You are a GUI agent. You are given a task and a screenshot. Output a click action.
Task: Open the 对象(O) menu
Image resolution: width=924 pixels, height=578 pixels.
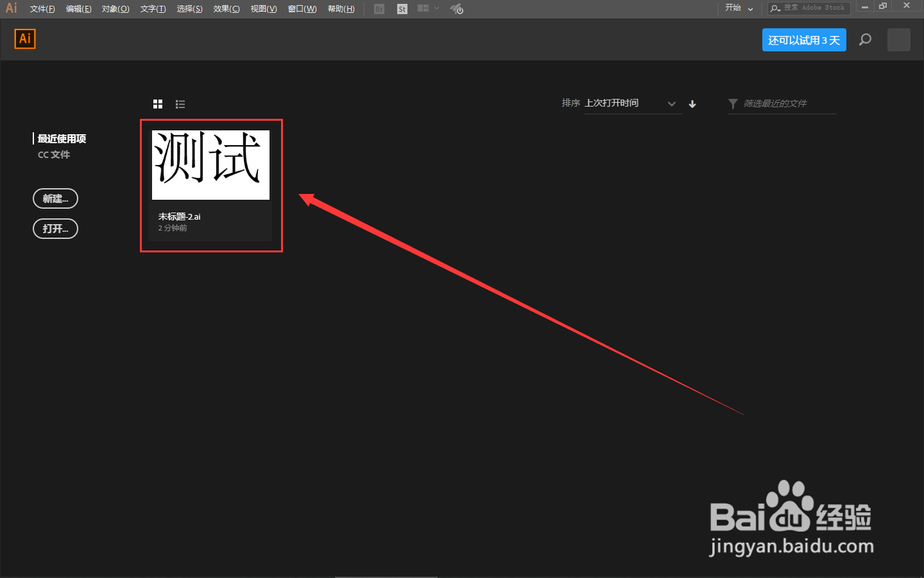[116, 9]
